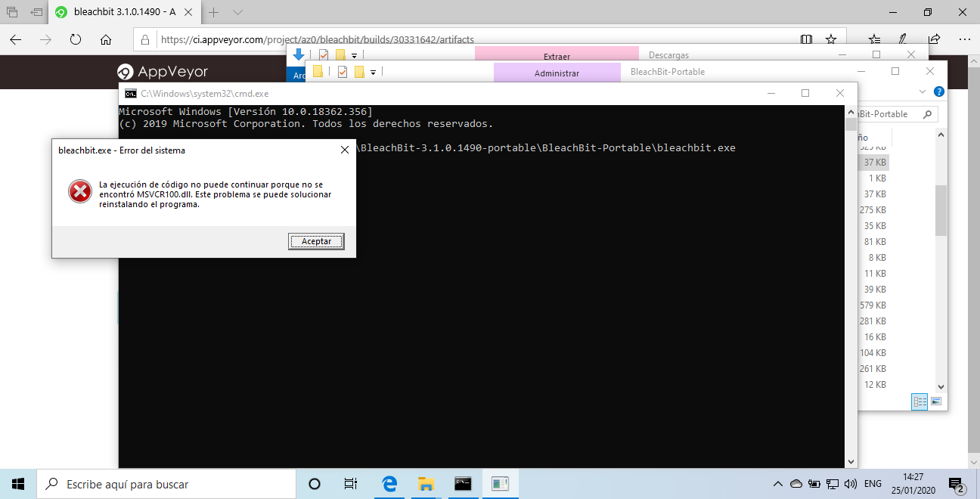Open Administrar tab in BleachBit-Portable window
This screenshot has width=980, height=499.
pos(557,73)
